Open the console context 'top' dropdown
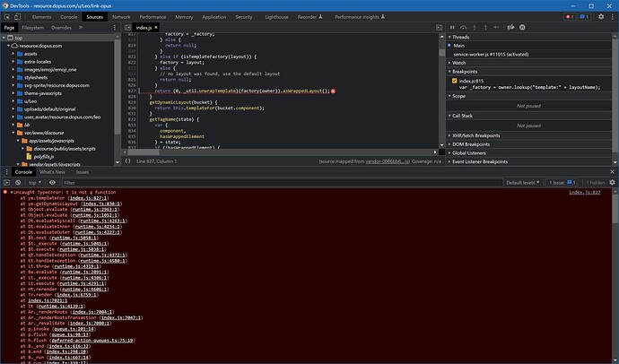 click(35, 183)
